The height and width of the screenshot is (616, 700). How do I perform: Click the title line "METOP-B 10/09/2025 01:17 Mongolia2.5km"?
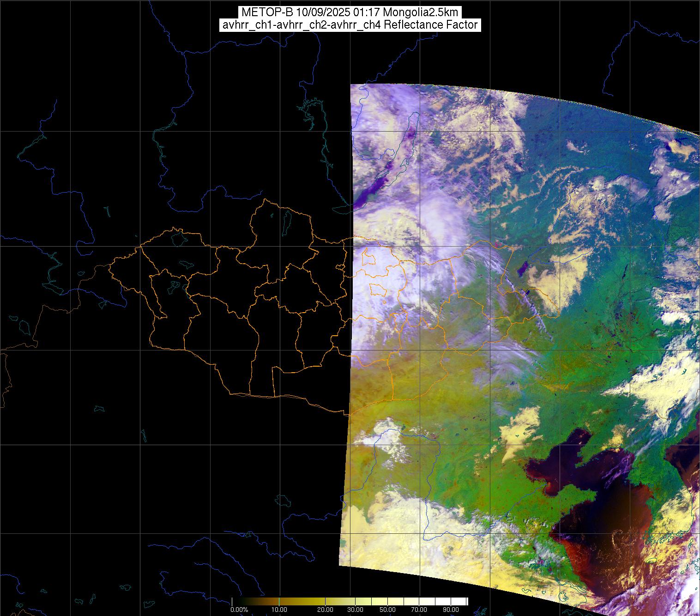[350, 12]
